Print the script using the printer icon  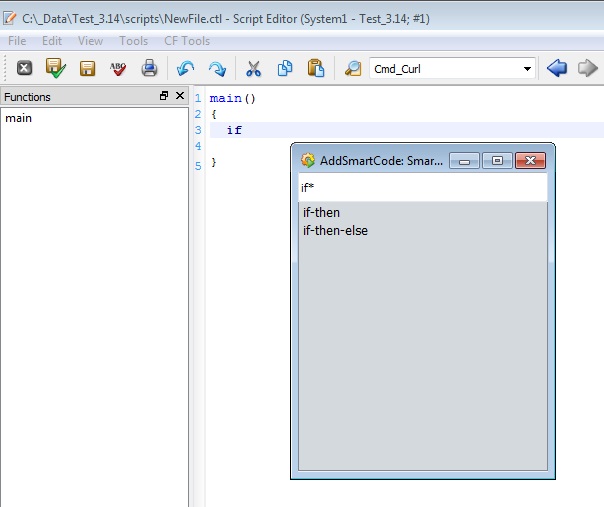[x=149, y=68]
